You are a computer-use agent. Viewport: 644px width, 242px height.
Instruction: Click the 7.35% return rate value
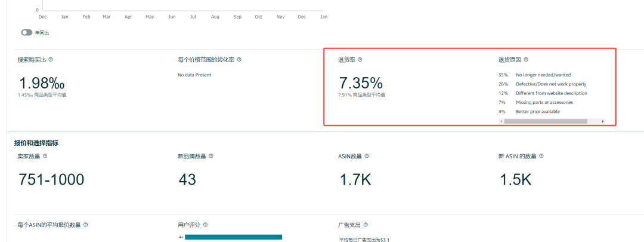(x=361, y=82)
